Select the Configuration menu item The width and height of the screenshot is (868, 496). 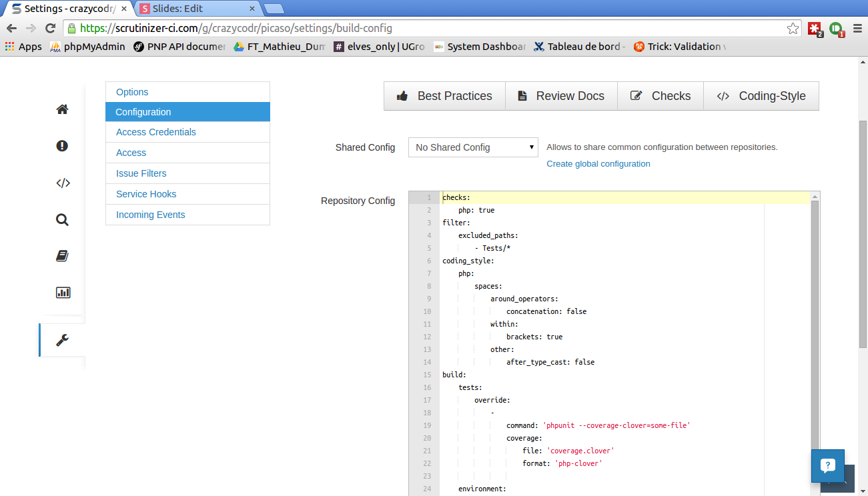[x=187, y=112]
